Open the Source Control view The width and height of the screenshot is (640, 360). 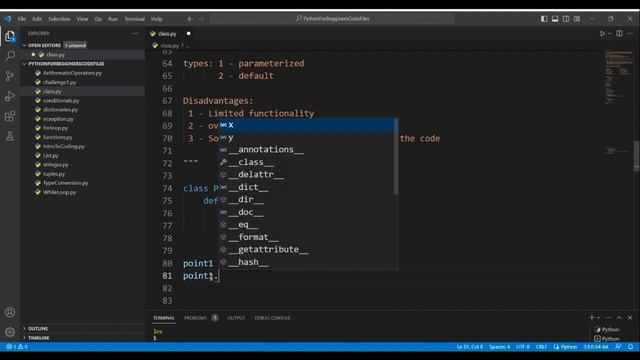point(10,76)
